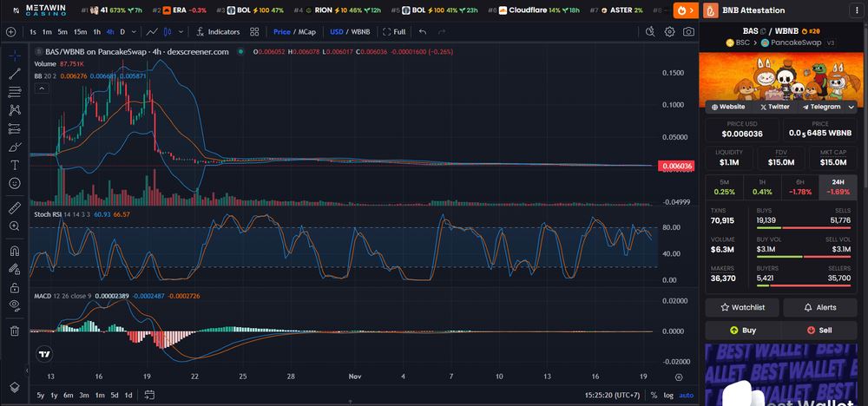This screenshot has width=868, height=406.
Task: Select the crosshair cursor tool
Action: coord(15,56)
